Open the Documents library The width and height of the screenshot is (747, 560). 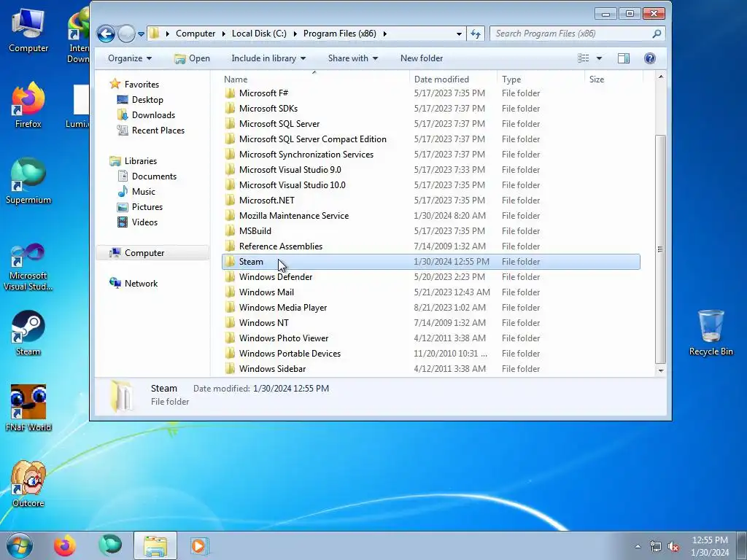tap(154, 176)
